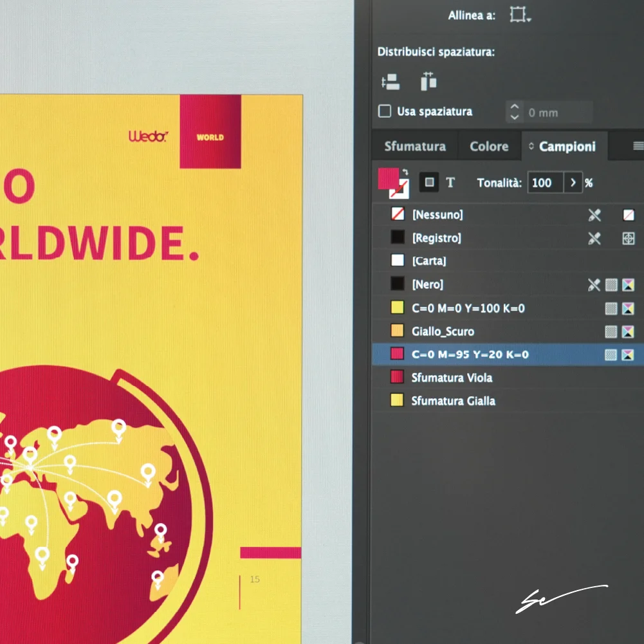Click process color icon on C=0 M=0 Y=100 row

point(611,308)
